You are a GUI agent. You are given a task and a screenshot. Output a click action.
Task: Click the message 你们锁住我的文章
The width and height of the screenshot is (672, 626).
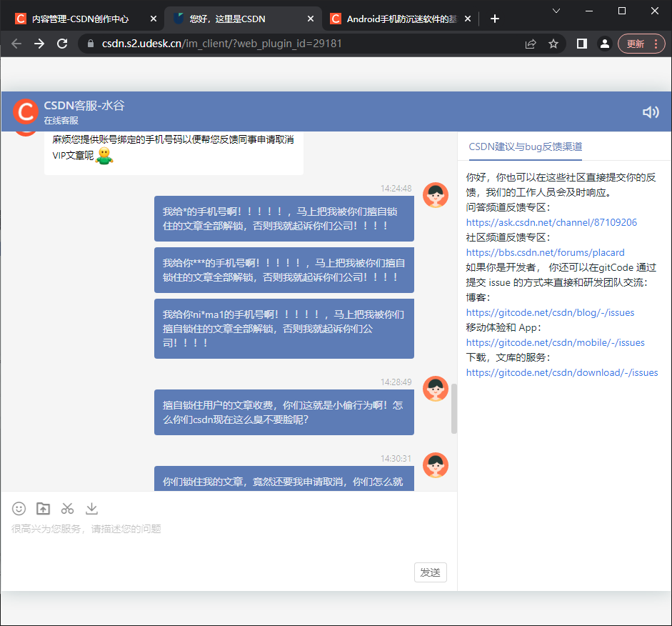284,479
